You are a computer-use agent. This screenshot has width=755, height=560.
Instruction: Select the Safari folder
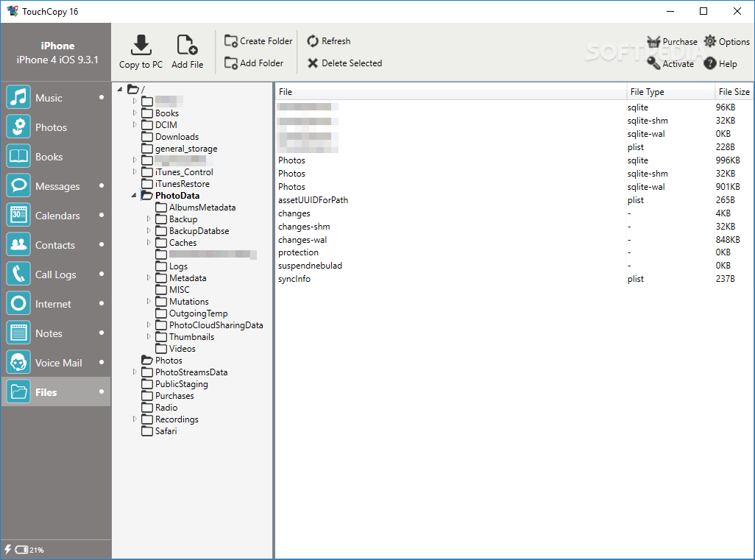(x=160, y=430)
